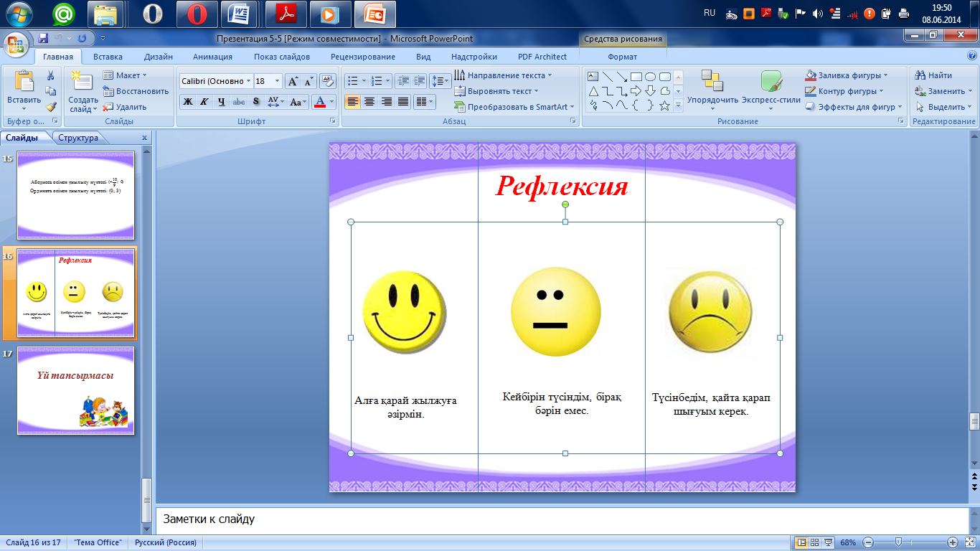Click the bulleted list icon

point(352,81)
